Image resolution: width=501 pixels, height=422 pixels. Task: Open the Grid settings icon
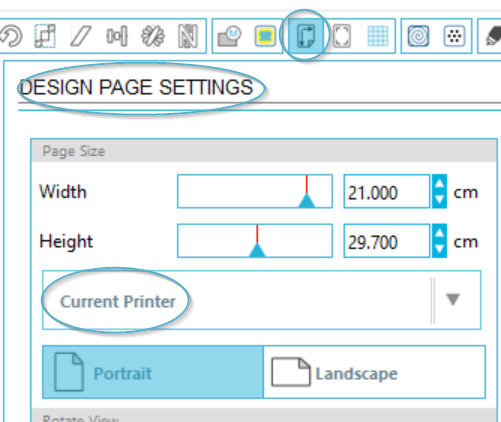378,36
